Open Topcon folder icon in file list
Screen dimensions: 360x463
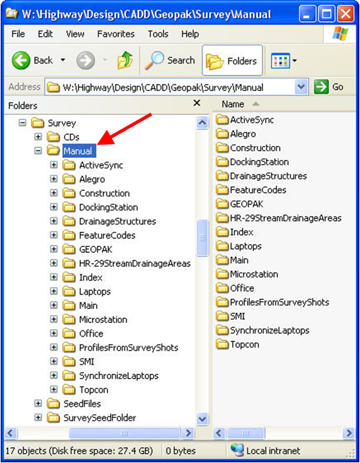[x=222, y=344]
